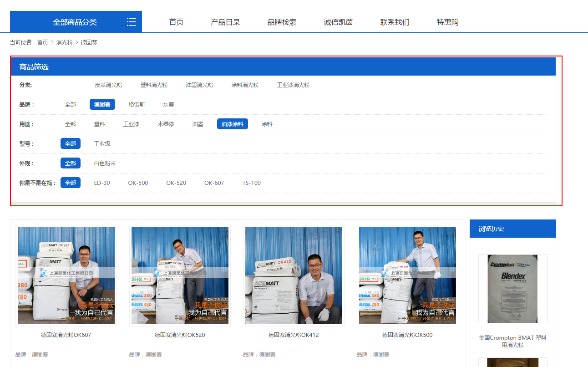Select 全部 under the 品牌 filter
This screenshot has height=367, width=588.
click(70, 105)
